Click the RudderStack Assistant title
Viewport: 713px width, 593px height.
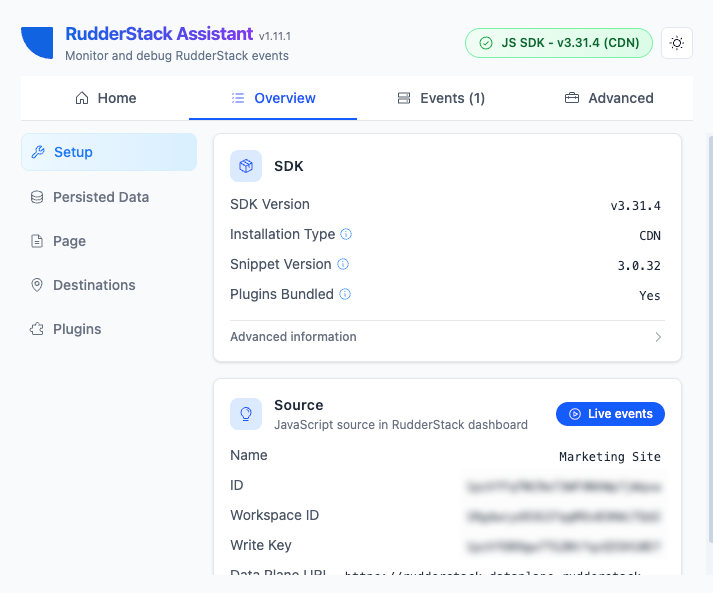pyautogui.click(x=159, y=34)
